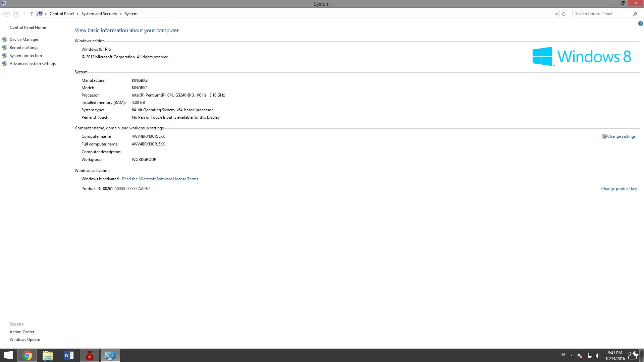
Task: Refresh the Control Panel address bar
Action: [x=564, y=14]
